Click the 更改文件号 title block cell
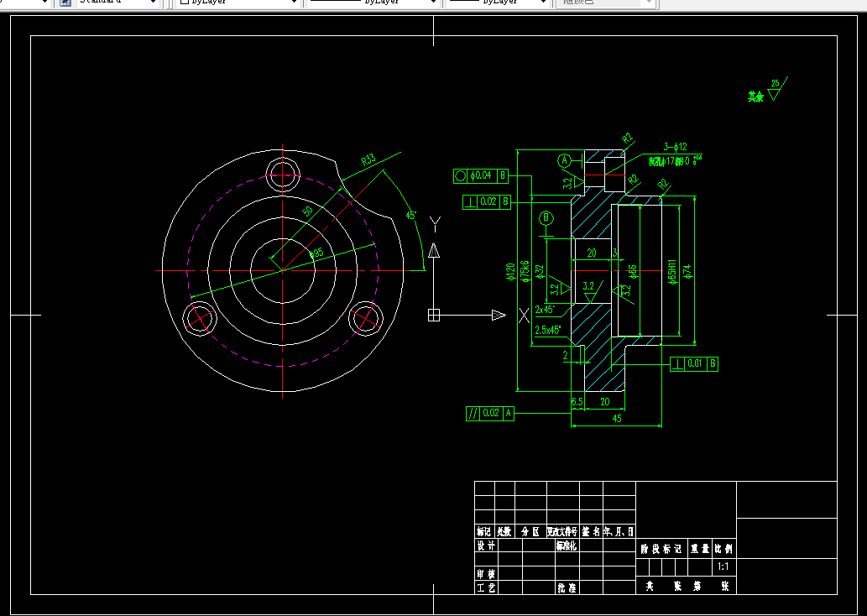The width and height of the screenshot is (867, 616). pos(562,532)
